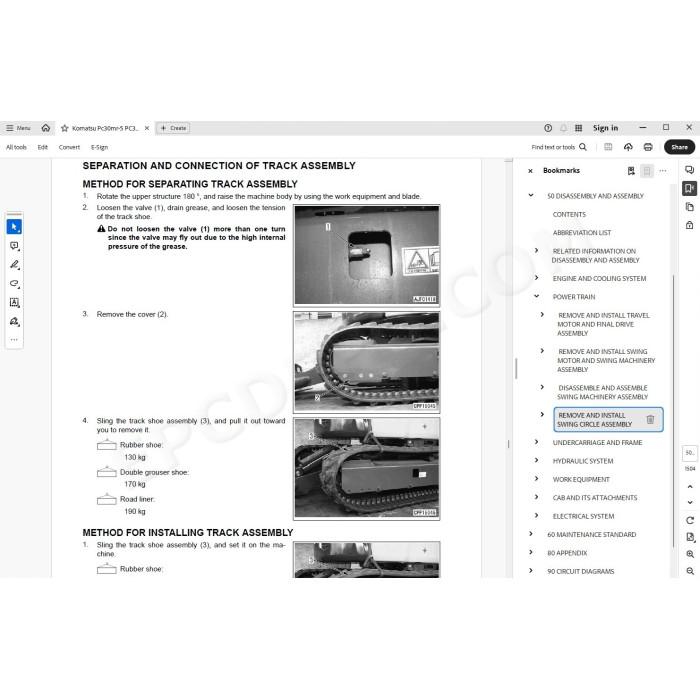Click the Find text or tools search
The width and height of the screenshot is (700, 700).
point(559,147)
